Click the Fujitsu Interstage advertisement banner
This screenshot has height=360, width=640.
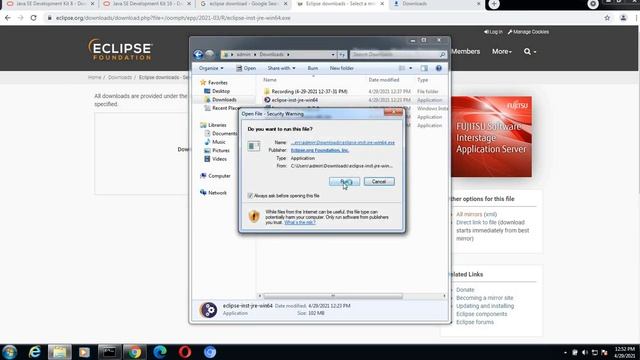(x=491, y=137)
